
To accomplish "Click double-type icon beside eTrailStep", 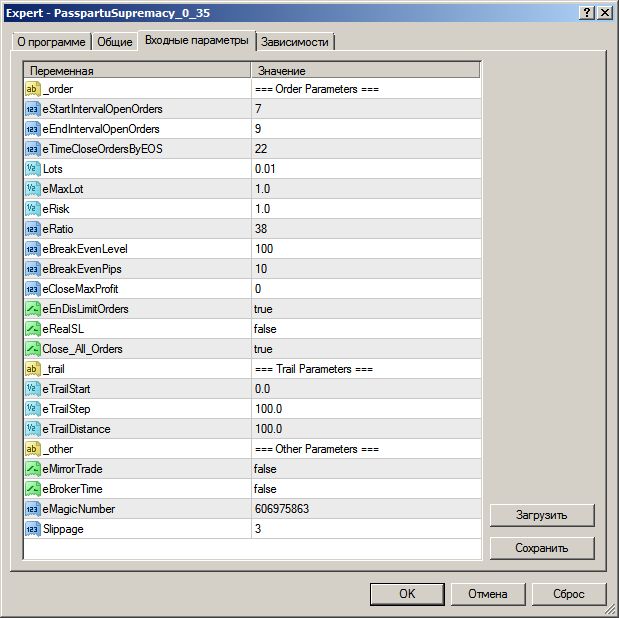I will click(33, 409).
